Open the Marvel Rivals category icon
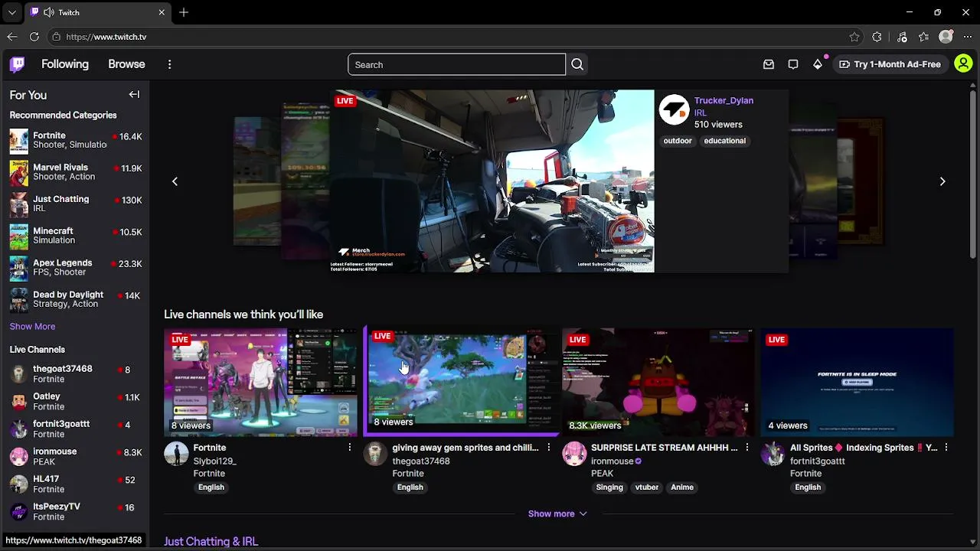The width and height of the screenshot is (980, 551). pyautogui.click(x=19, y=172)
